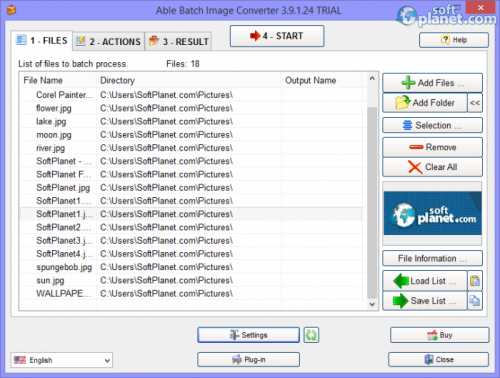Click the Output Name column header
Viewport: 500px width, 378px height.
(322, 80)
